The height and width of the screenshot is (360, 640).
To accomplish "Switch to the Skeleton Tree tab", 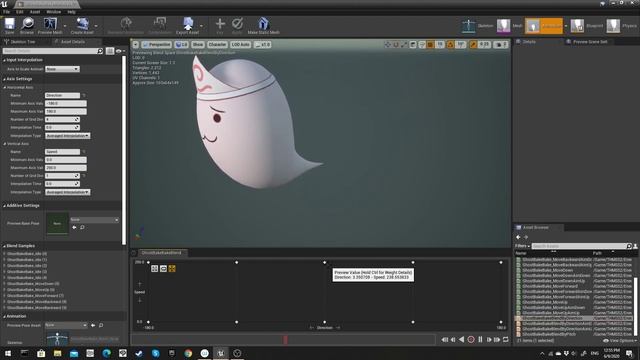I will [x=23, y=42].
